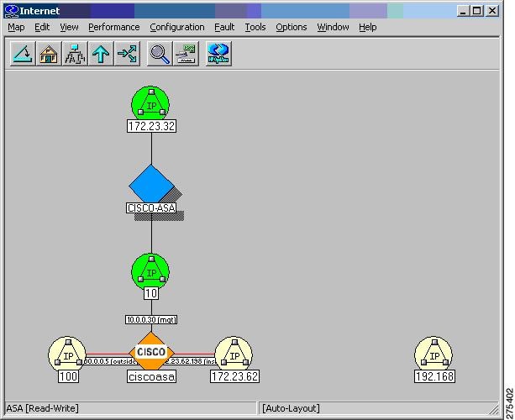Minimize the Internet window
Screen dimensions: 515x420
463,11
